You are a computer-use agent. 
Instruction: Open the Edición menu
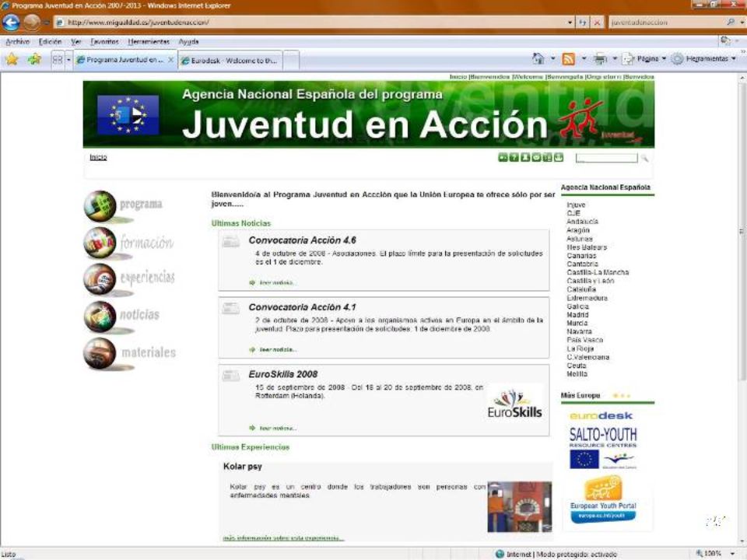pos(50,42)
